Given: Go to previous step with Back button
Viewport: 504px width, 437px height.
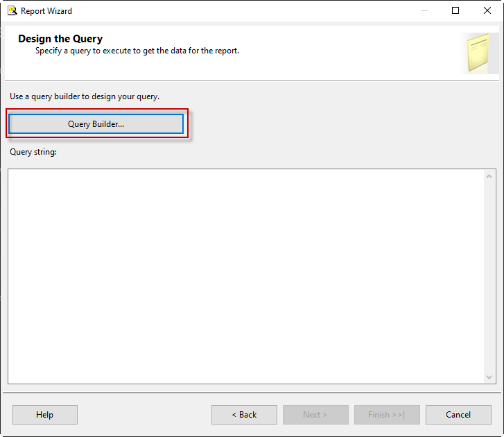Looking at the screenshot, I should pos(244,415).
